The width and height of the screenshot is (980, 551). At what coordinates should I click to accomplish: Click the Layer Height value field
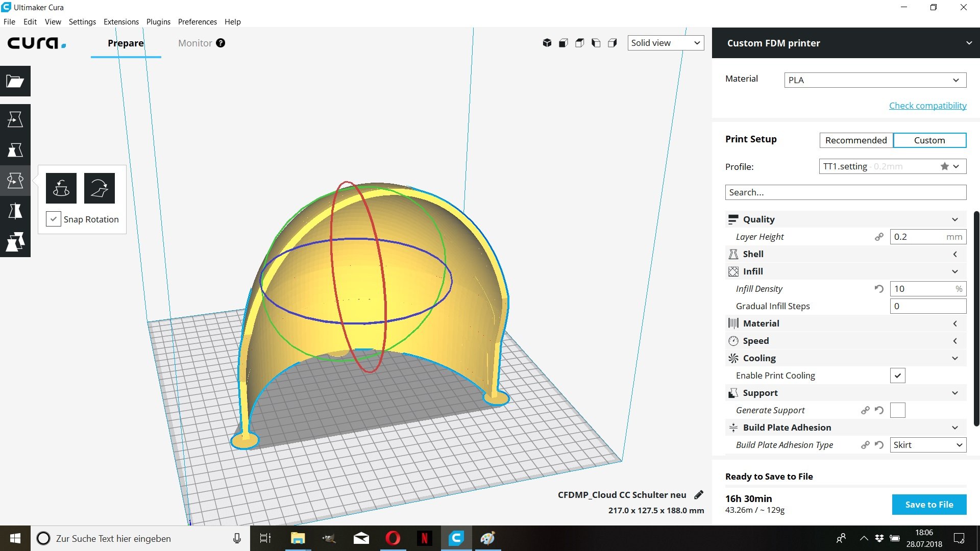[x=928, y=237]
